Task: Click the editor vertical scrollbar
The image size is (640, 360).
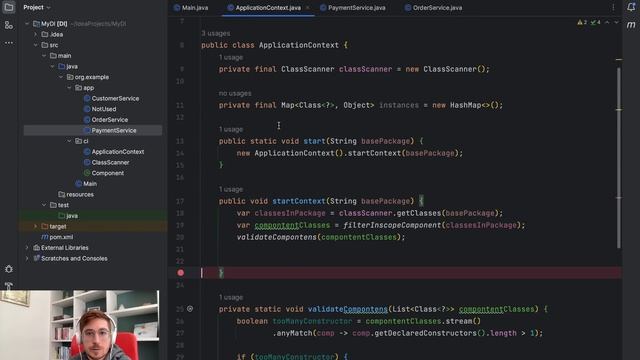Action: [x=619, y=157]
